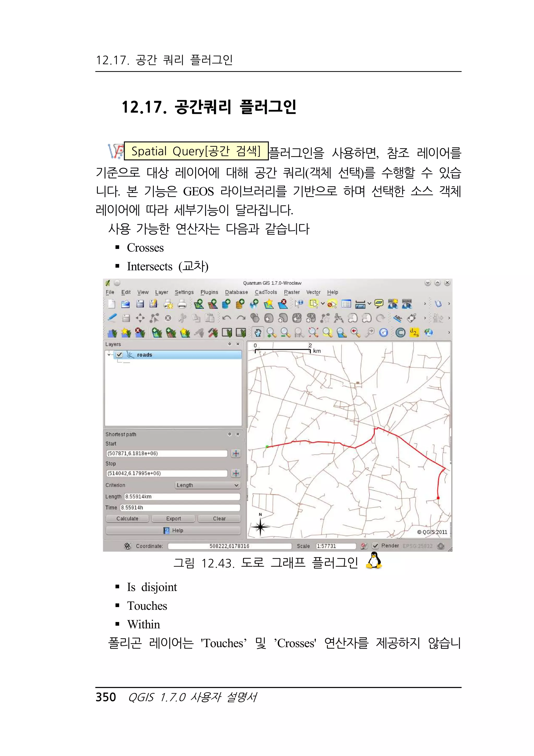The height and width of the screenshot is (756, 534).
Task: Open the Raster menu
Action: (292, 292)
